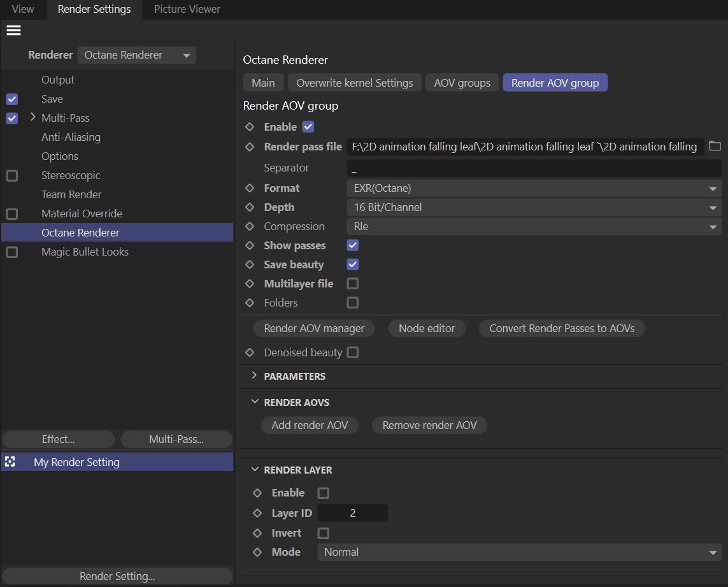The height and width of the screenshot is (587, 728).
Task: Open the Renderer dropdown
Action: pos(136,55)
